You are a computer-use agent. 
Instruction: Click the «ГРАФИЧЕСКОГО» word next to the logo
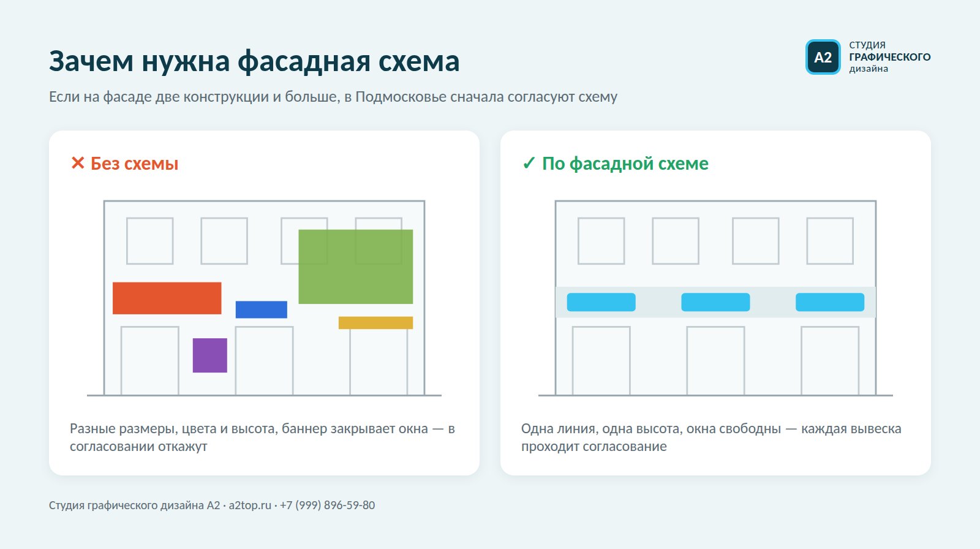(x=890, y=57)
